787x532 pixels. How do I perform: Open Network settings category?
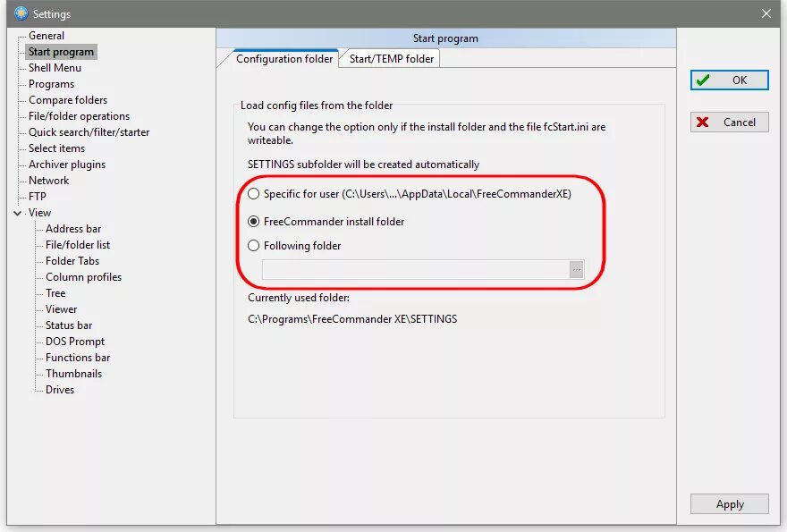pos(48,181)
